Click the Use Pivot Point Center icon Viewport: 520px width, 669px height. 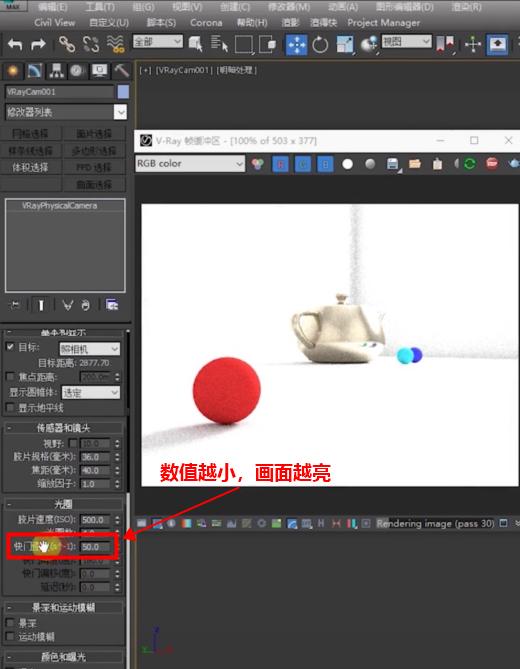(445, 44)
